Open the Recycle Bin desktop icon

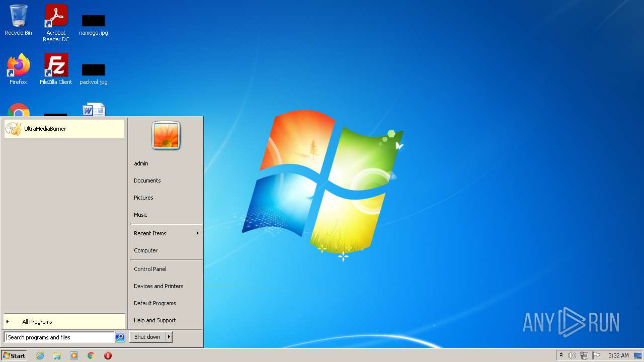point(18,20)
